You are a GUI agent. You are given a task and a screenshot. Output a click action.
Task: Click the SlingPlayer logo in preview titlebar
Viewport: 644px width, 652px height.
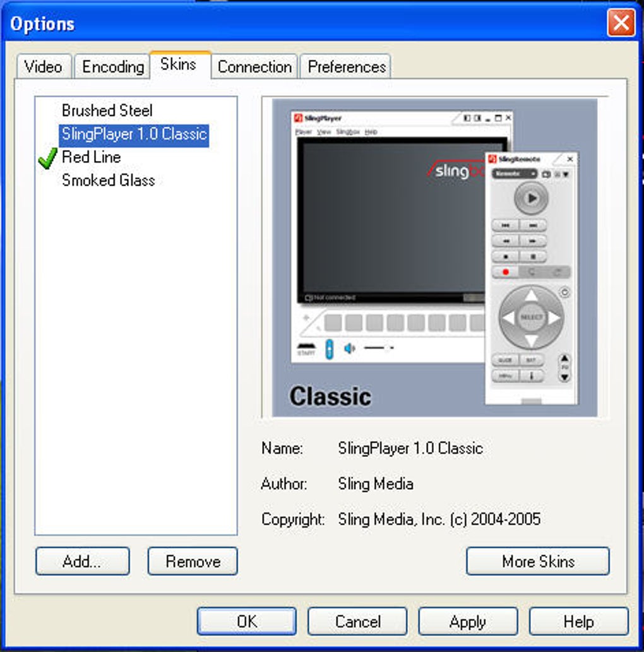click(298, 118)
